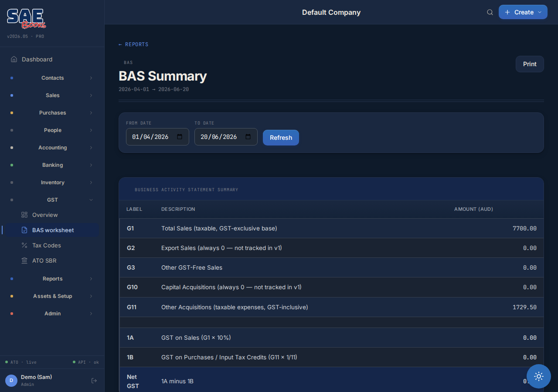
Task: Expand the Accounting menu section
Action: click(52, 148)
